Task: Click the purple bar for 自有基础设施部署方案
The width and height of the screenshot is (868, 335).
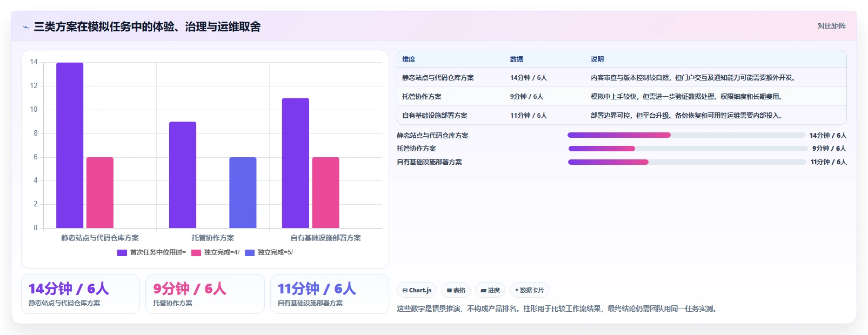Action: [296, 163]
